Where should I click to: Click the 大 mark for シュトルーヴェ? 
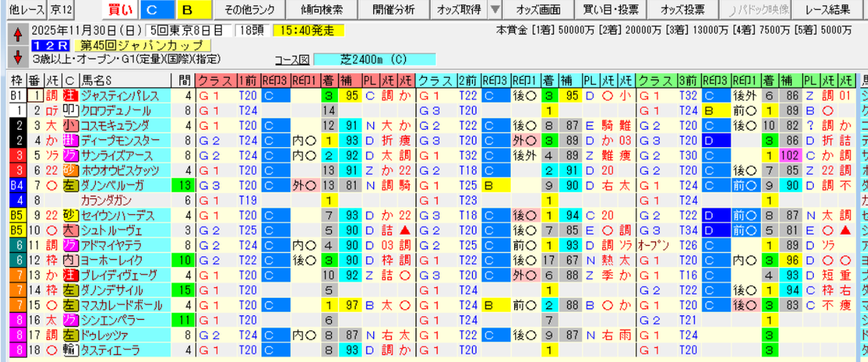[70, 230]
